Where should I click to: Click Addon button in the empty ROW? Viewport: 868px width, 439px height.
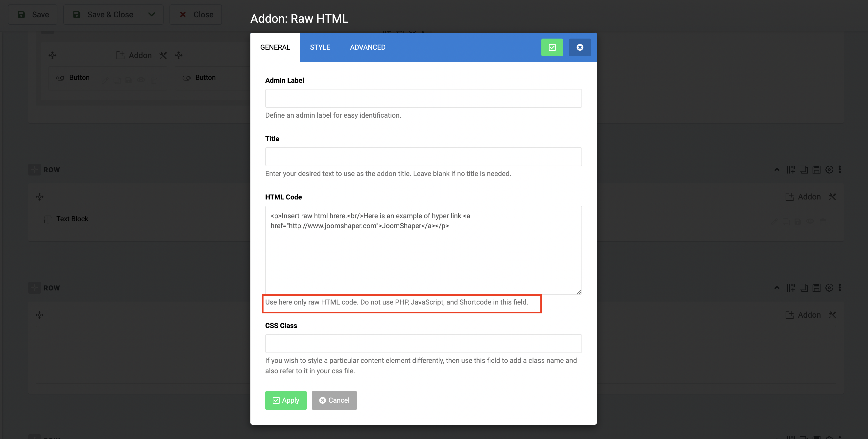[803, 315]
